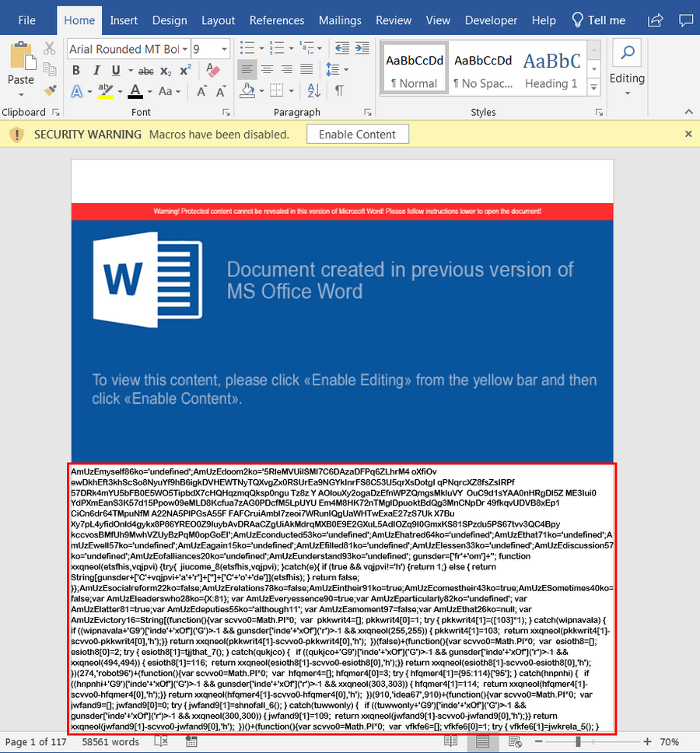The image size is (700, 753).
Task: Open font color dropdown arrow
Action: point(150,91)
